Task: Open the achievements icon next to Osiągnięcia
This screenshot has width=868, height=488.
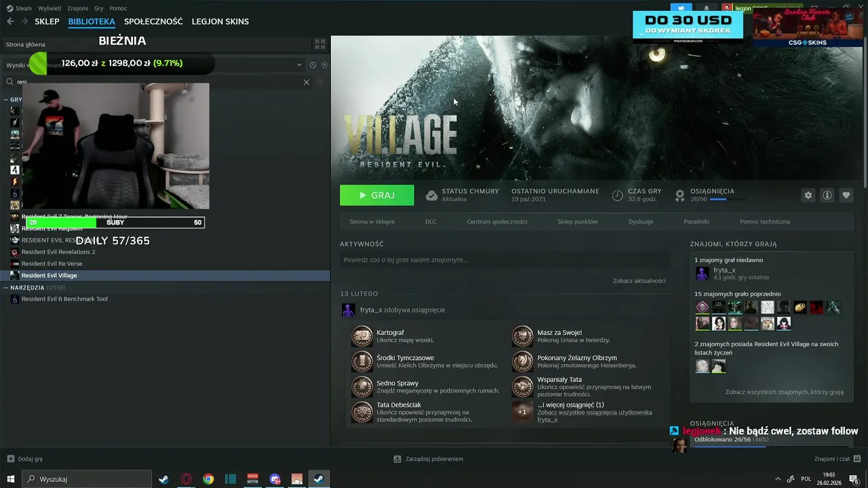Action: pos(679,195)
